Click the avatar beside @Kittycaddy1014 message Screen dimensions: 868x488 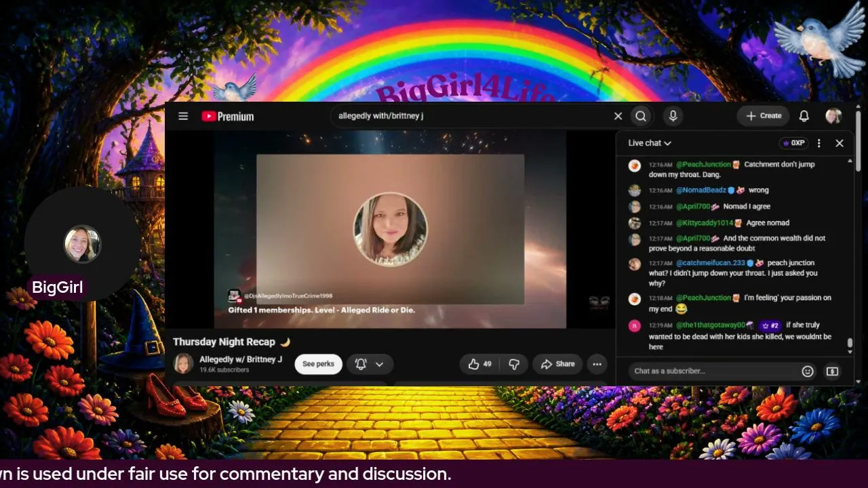click(x=634, y=223)
